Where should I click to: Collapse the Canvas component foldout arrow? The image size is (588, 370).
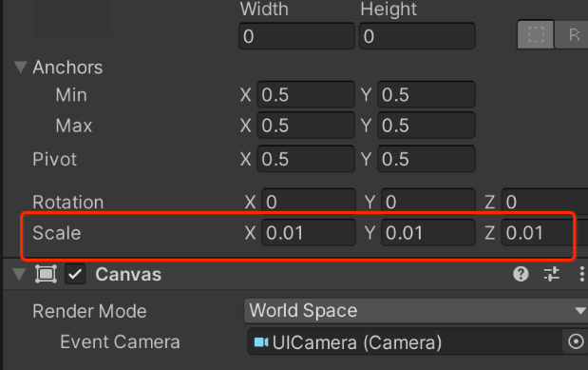pyautogui.click(x=19, y=274)
